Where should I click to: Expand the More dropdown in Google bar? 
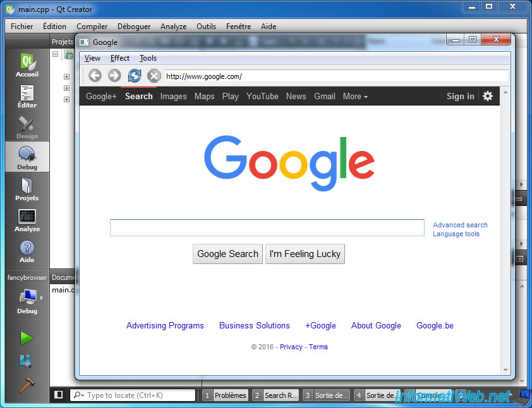pos(355,97)
